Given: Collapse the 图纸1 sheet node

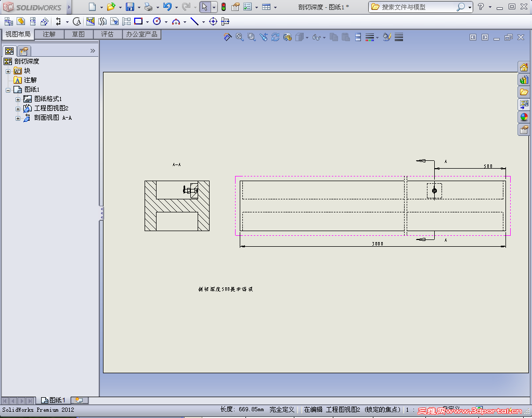Looking at the screenshot, I should click(x=8, y=91).
